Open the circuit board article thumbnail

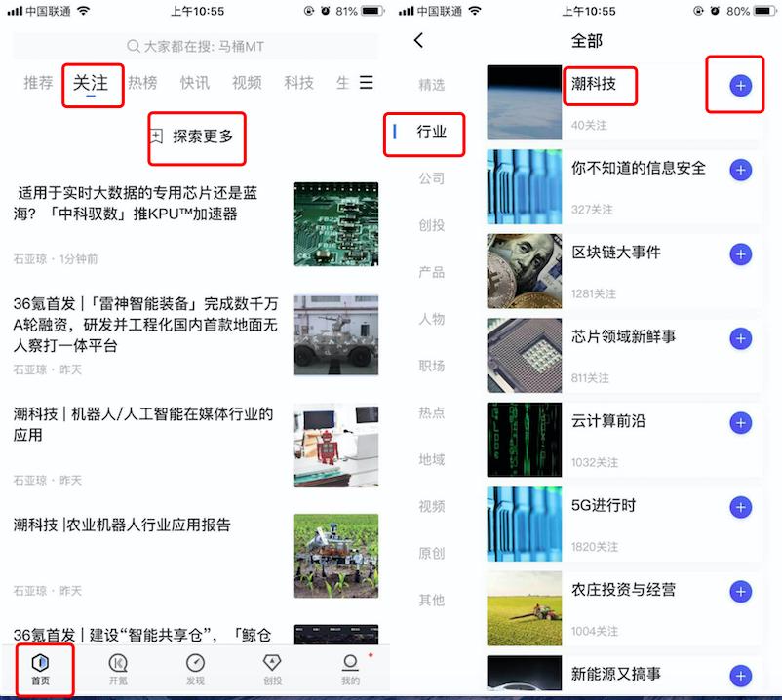[x=336, y=224]
